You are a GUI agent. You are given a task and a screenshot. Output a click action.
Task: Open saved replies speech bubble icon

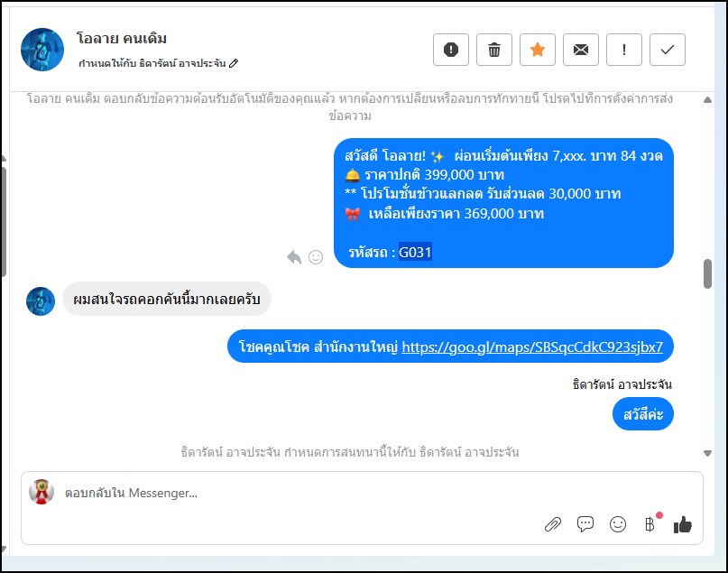[x=585, y=524]
